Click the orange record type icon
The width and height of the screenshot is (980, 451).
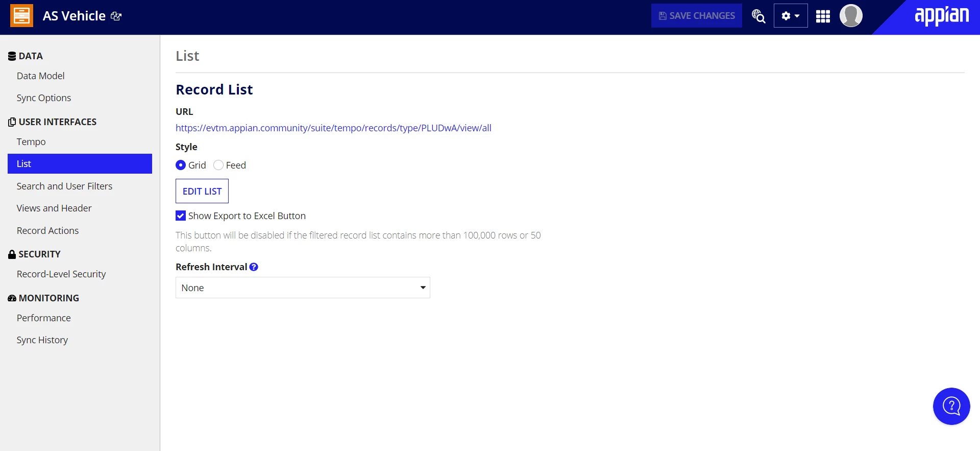[21, 16]
